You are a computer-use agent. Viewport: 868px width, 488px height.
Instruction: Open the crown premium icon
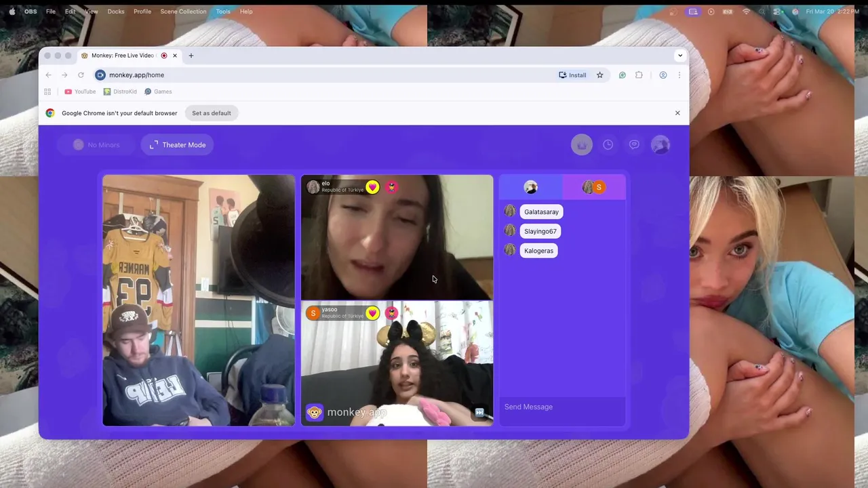point(581,144)
